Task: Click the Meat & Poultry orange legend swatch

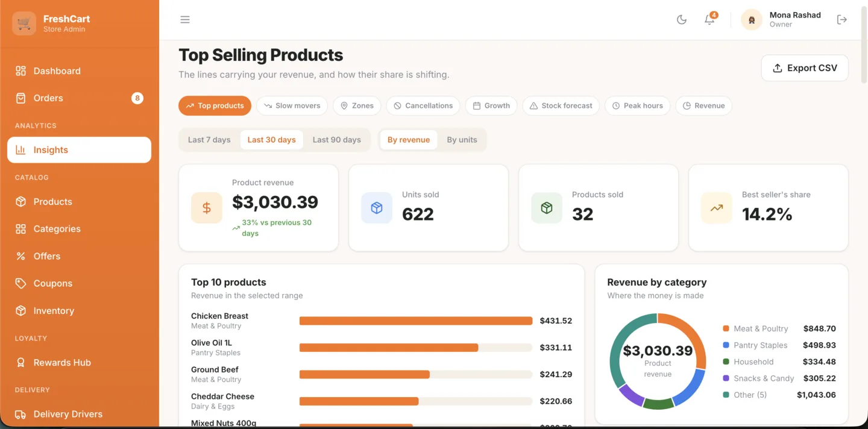Action: click(x=726, y=329)
